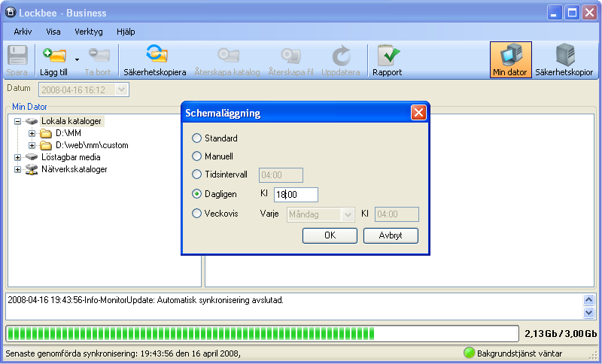
Task: Select the Lokala kataloger tree item
Action: 71,121
